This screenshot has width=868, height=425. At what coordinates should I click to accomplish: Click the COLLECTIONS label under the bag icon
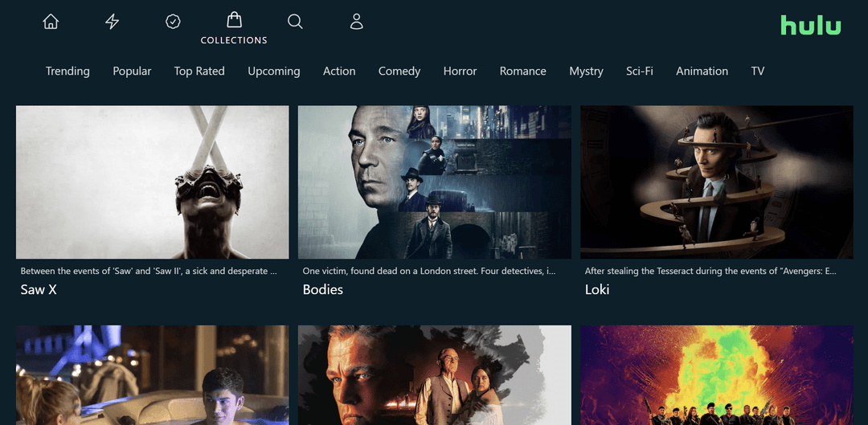pos(234,40)
